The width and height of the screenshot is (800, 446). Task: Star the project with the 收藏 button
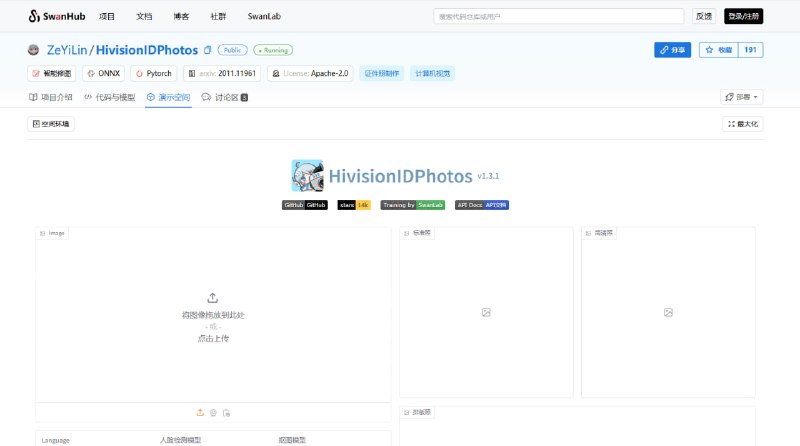click(718, 49)
